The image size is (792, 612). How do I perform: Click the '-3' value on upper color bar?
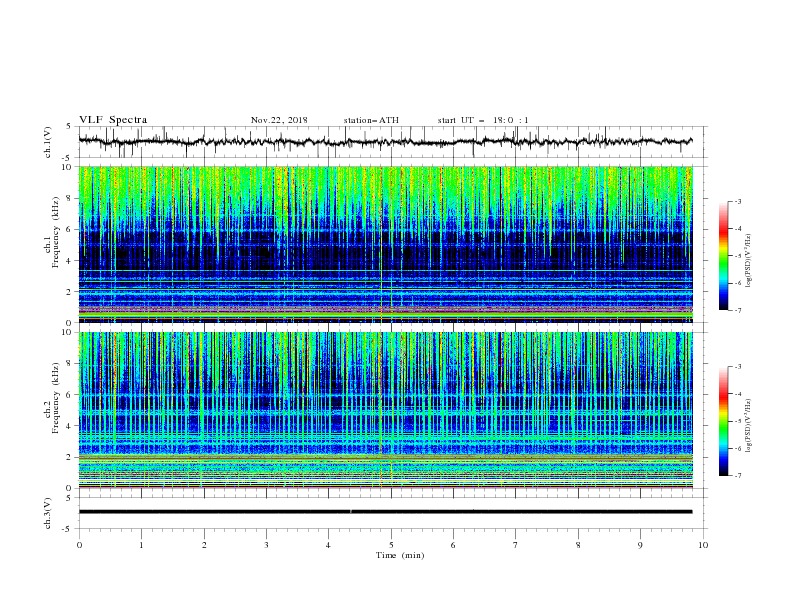pyautogui.click(x=737, y=201)
